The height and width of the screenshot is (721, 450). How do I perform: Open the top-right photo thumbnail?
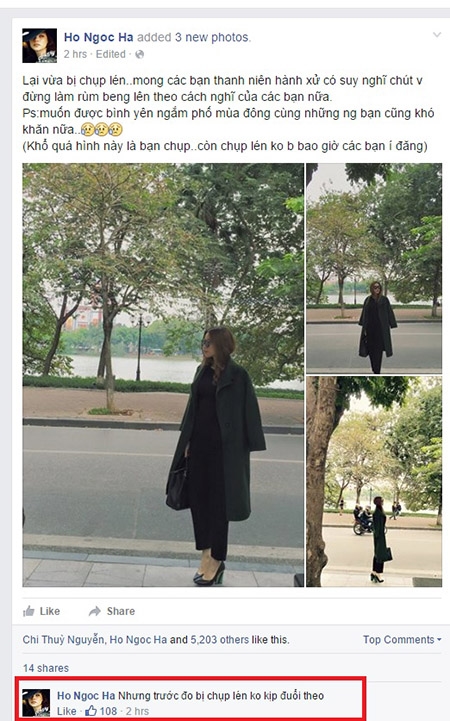point(374,268)
